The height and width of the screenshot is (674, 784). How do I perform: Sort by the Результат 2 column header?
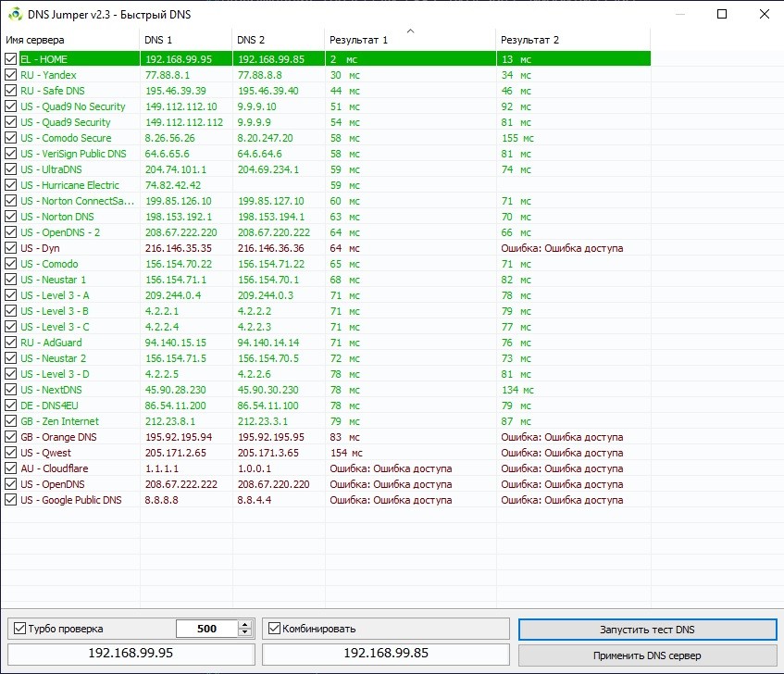pos(574,40)
